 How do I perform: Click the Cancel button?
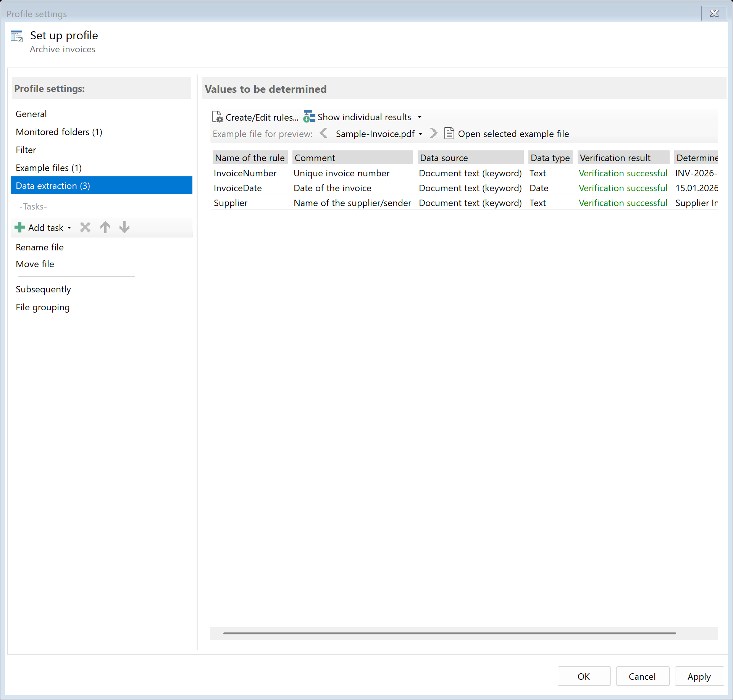(x=642, y=676)
